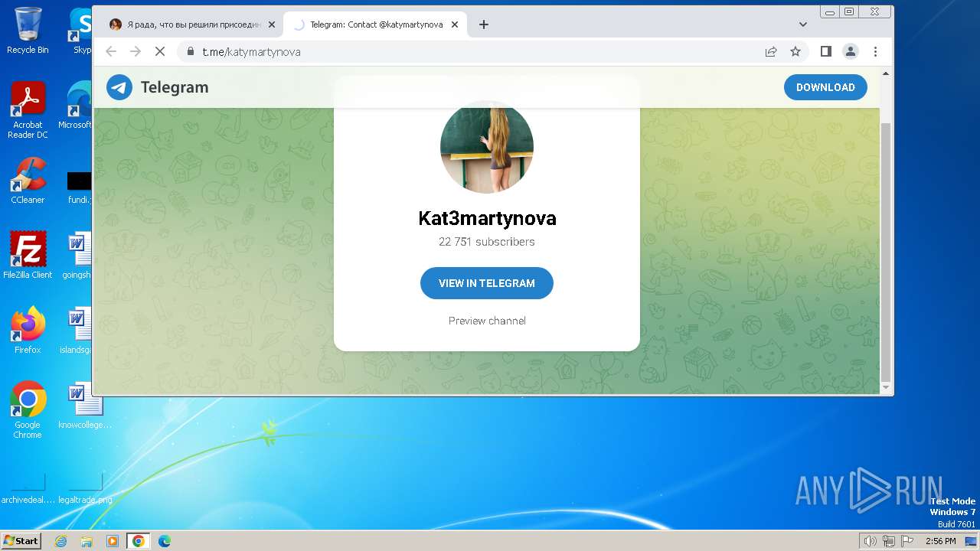Click the scrollbar down arrow
This screenshot has height=551, width=980.
886,389
